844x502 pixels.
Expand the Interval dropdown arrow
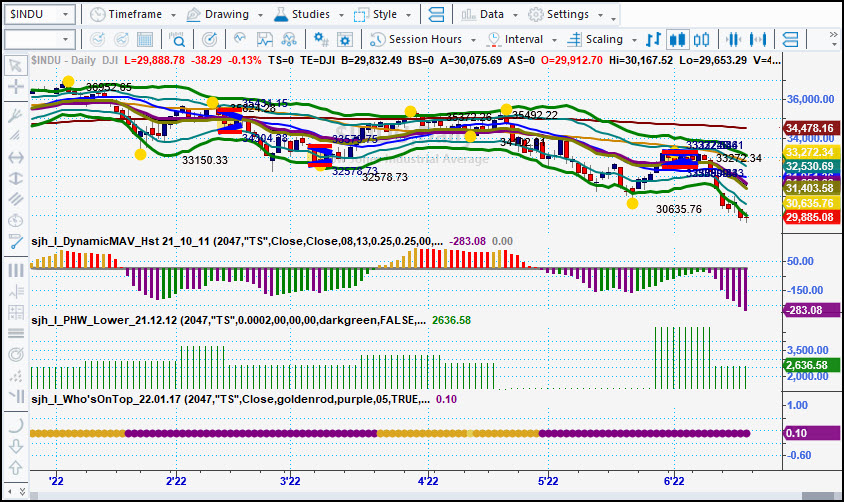click(554, 40)
